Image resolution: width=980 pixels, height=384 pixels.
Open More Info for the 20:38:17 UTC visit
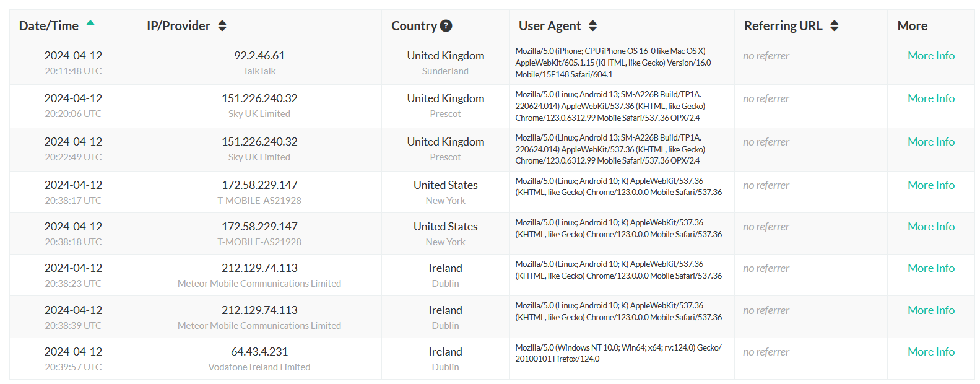pos(930,185)
